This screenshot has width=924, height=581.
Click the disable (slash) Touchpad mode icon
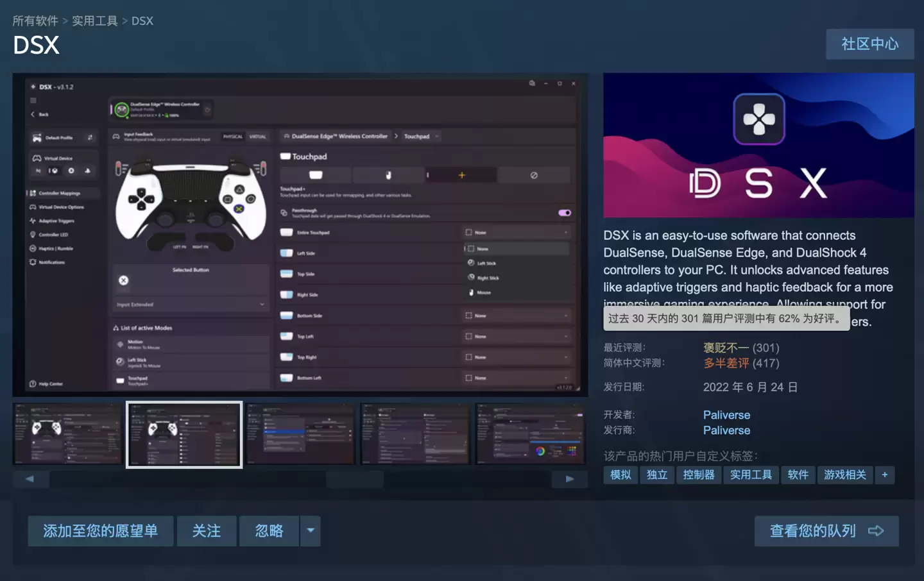[x=535, y=174]
